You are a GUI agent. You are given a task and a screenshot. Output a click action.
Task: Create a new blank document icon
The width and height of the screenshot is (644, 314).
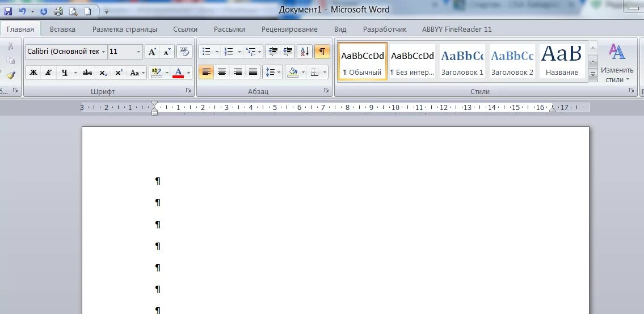click(87, 11)
